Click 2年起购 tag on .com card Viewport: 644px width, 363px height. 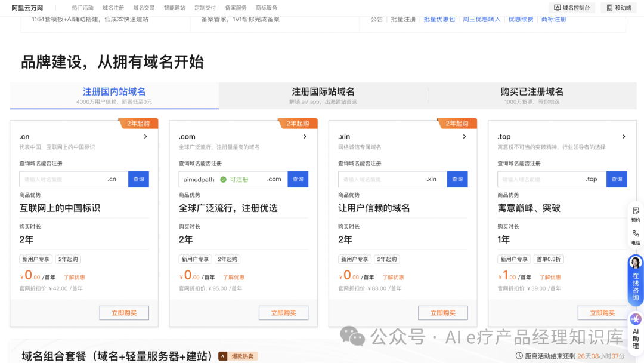point(228,259)
